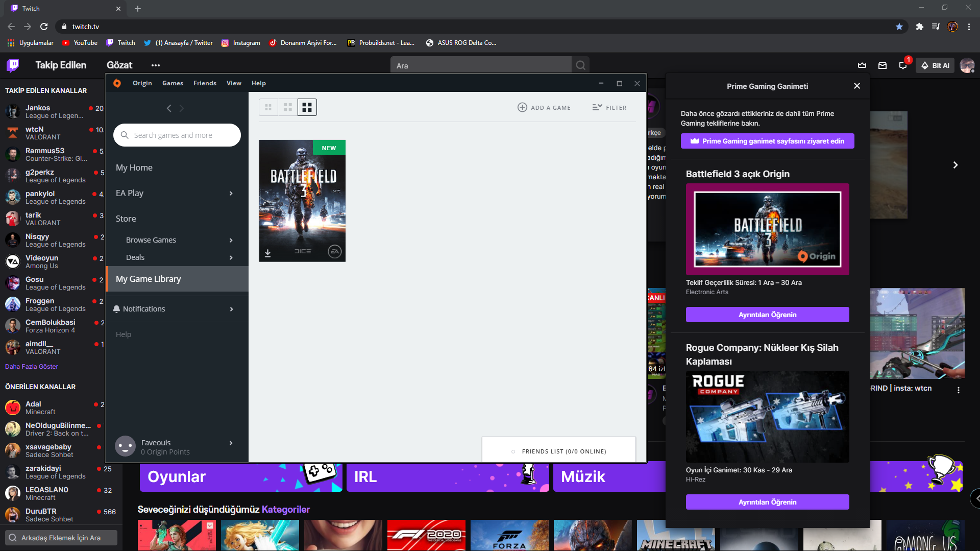980x551 pixels.
Task: Click the Origin logo icon in Origin window
Action: 117,83
